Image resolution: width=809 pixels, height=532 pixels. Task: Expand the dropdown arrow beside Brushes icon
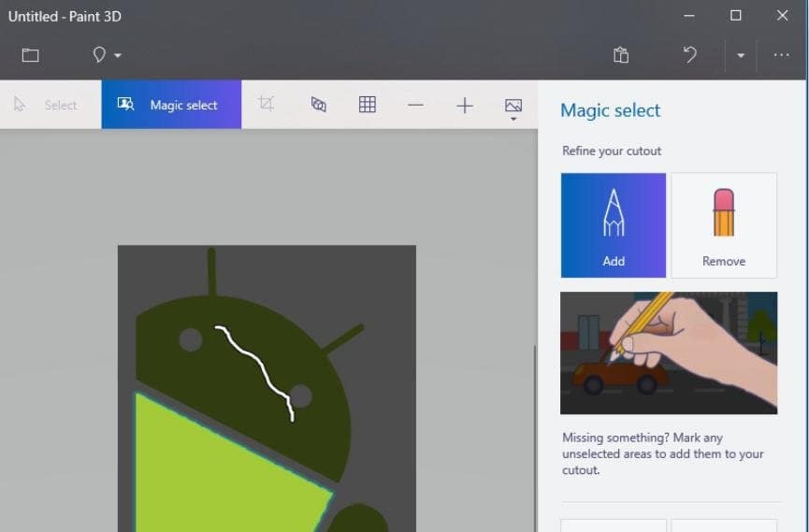coord(118,55)
